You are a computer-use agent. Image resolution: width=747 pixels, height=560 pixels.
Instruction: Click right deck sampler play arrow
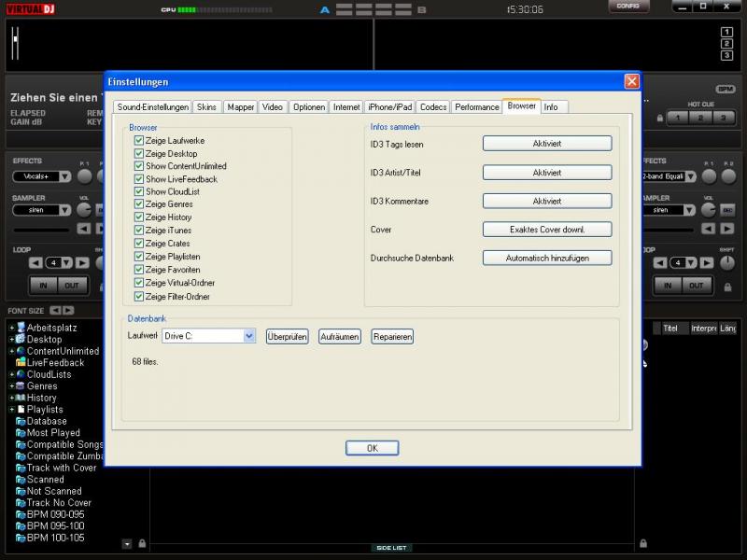727,229
